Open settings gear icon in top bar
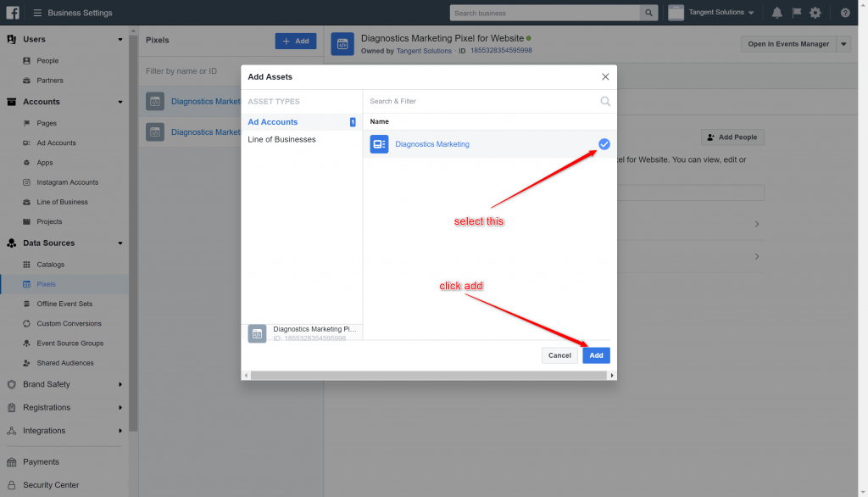The width and height of the screenshot is (868, 497). click(815, 13)
